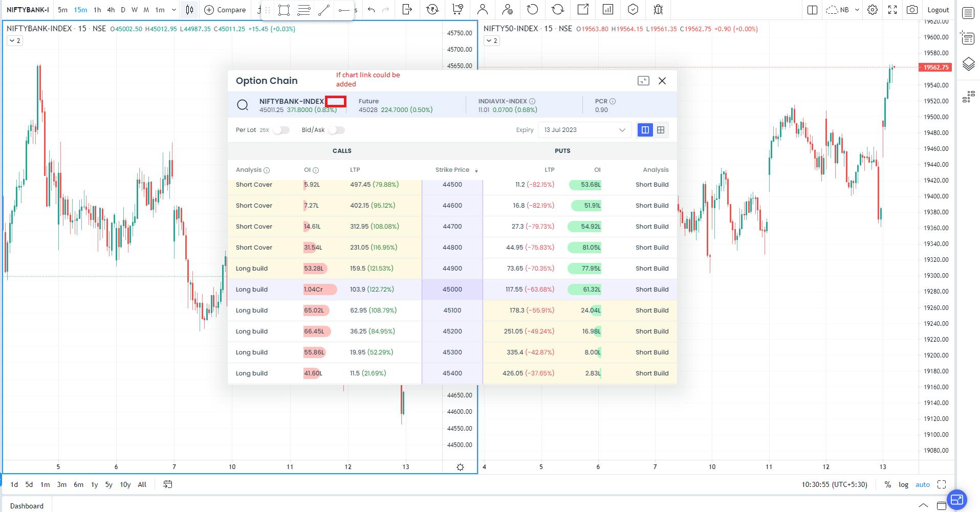Select the W weekly timeframe
The image size is (980, 512).
pyautogui.click(x=135, y=10)
